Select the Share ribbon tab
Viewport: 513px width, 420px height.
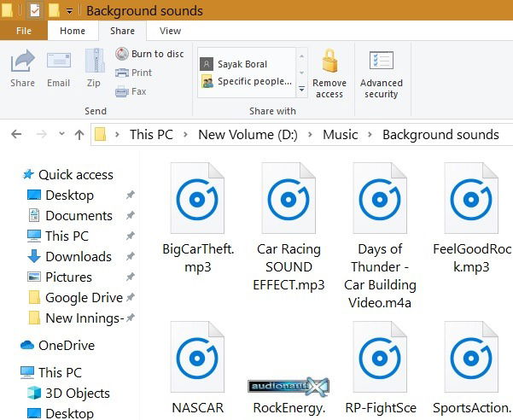[x=122, y=31]
